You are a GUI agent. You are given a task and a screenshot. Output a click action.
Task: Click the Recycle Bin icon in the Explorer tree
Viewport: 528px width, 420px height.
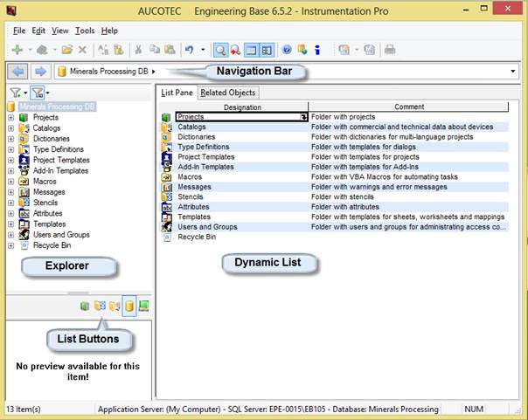(24, 245)
